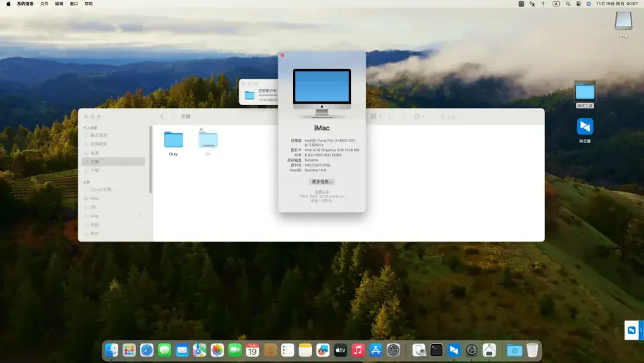Open the 系统信息 app menu
Screen dimensions: 644x363
(x=25, y=4)
